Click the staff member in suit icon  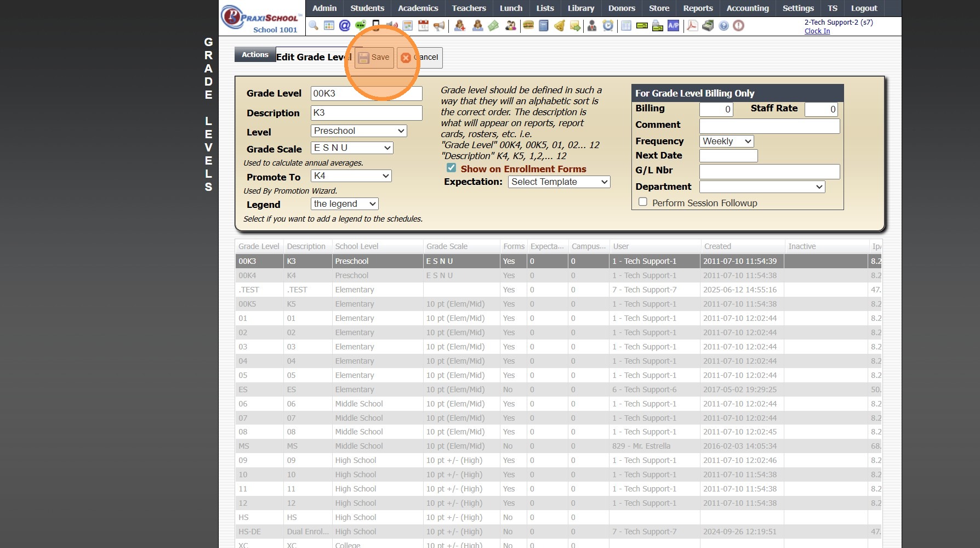pos(592,26)
